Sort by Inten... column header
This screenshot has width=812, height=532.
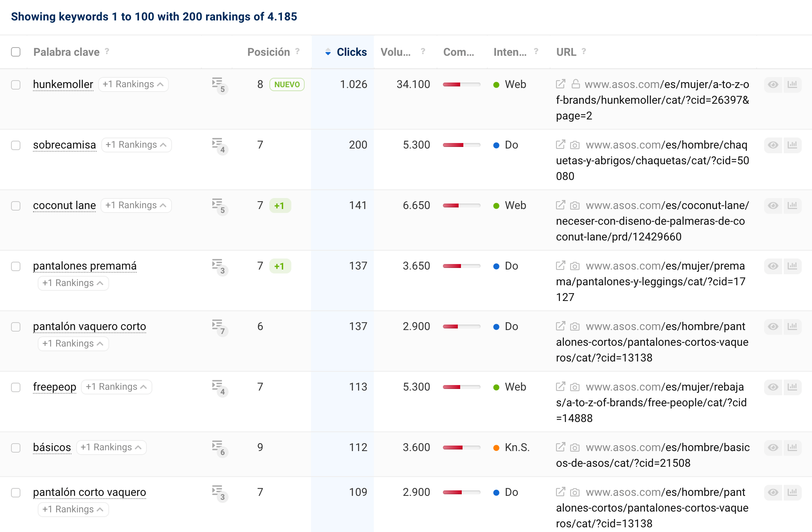(510, 52)
